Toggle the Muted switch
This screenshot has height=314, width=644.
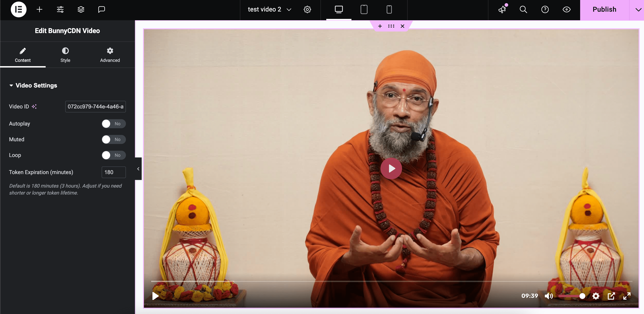[x=114, y=139]
